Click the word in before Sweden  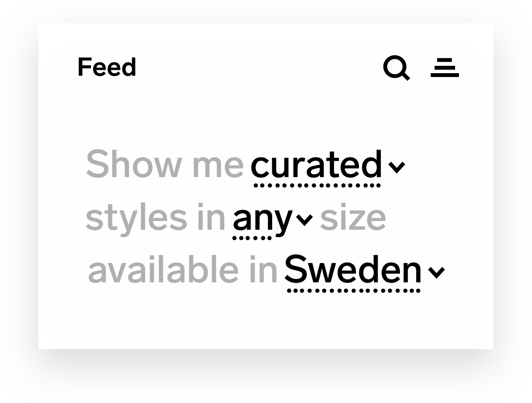pyautogui.click(x=264, y=270)
